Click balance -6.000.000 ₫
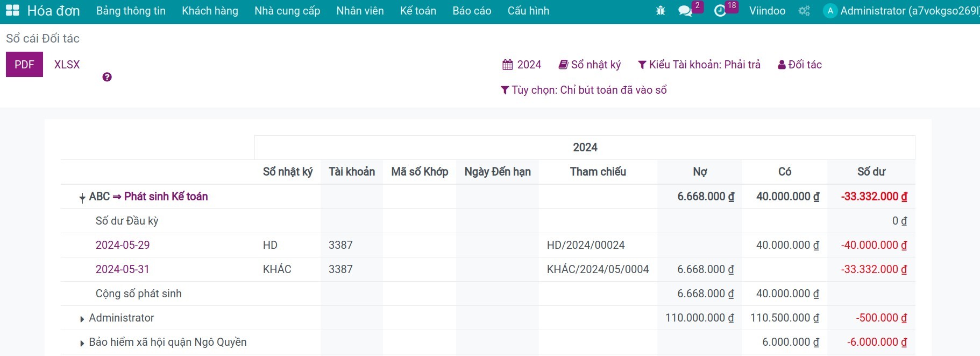Viewport: 980px width, 356px height. coord(877,342)
